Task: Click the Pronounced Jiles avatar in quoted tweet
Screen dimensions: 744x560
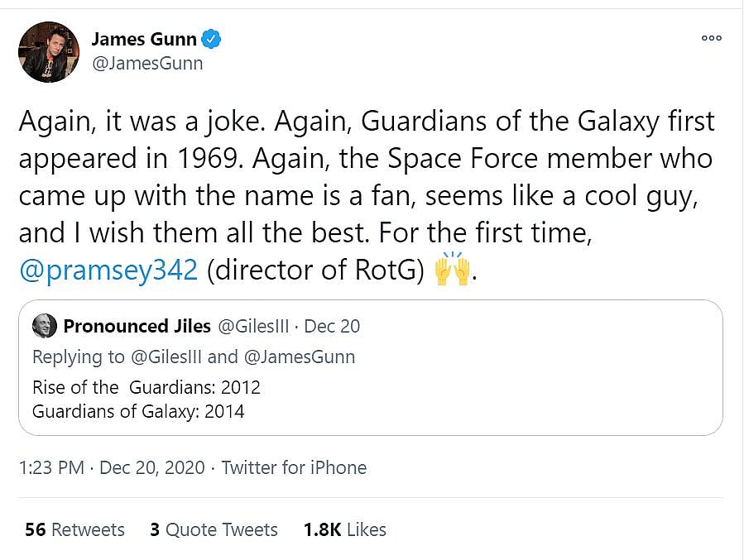Action: [x=44, y=326]
